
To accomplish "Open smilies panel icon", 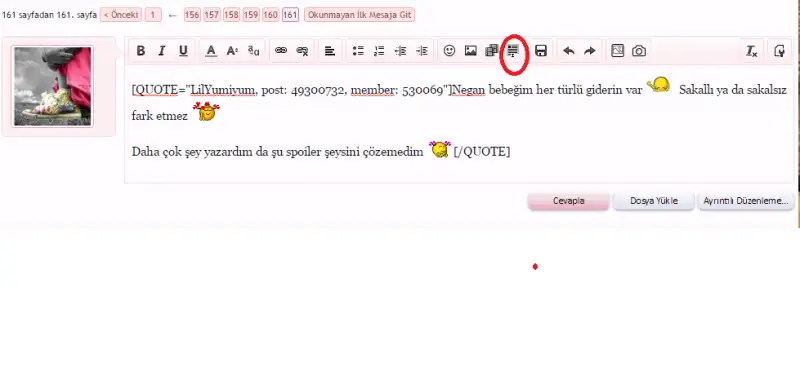I will pos(449,51).
